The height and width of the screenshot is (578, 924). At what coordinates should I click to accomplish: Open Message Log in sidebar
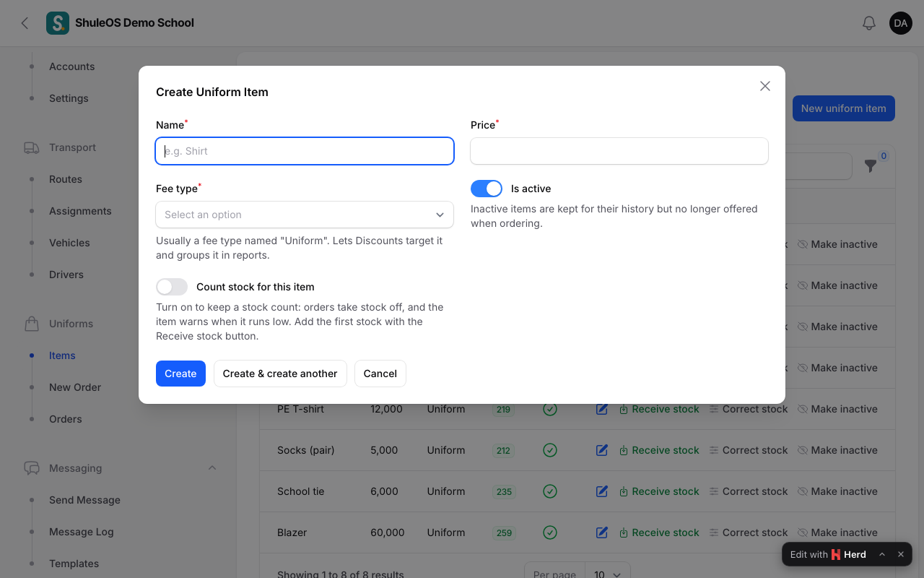click(82, 532)
